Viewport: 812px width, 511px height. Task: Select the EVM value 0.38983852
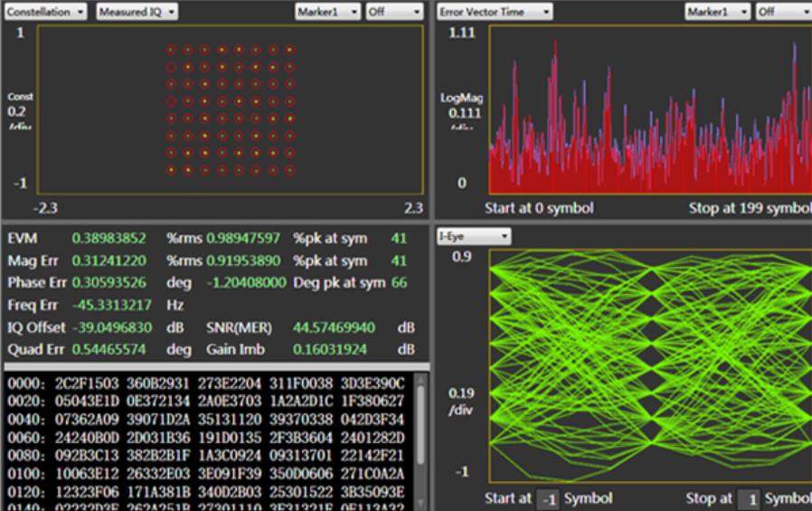click(108, 239)
